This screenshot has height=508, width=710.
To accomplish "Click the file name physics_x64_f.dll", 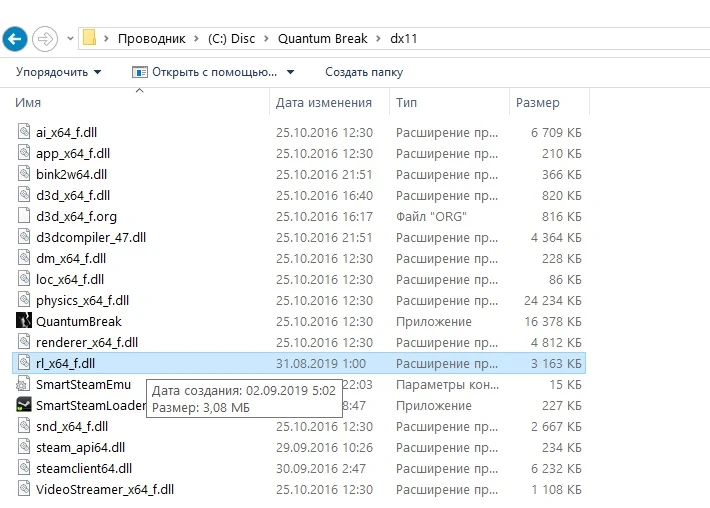I will point(82,301).
